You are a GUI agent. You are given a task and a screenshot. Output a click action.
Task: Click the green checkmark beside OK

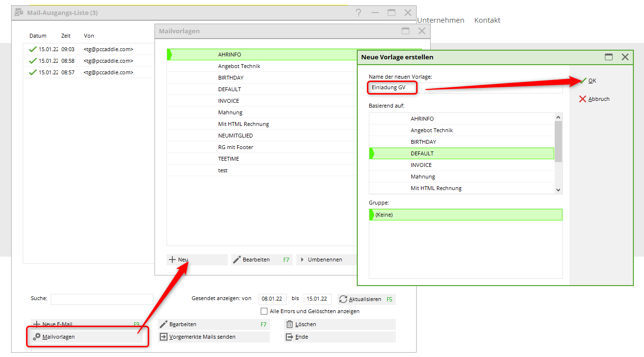[583, 81]
